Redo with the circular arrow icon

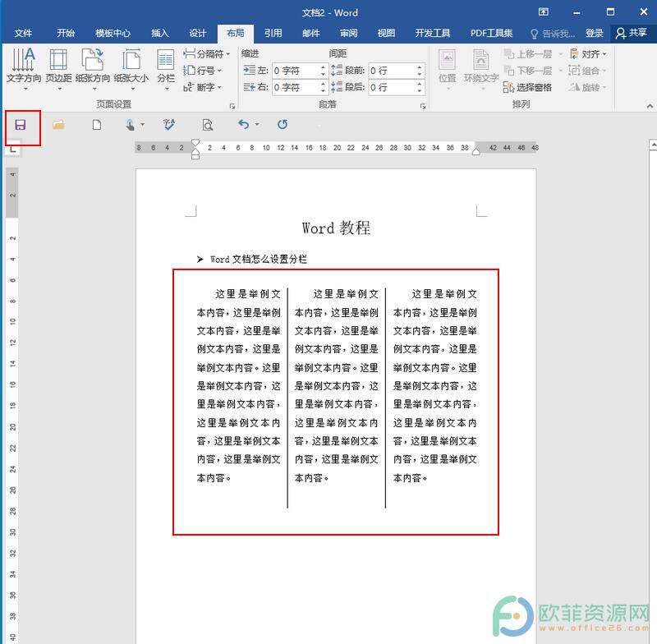tap(283, 124)
